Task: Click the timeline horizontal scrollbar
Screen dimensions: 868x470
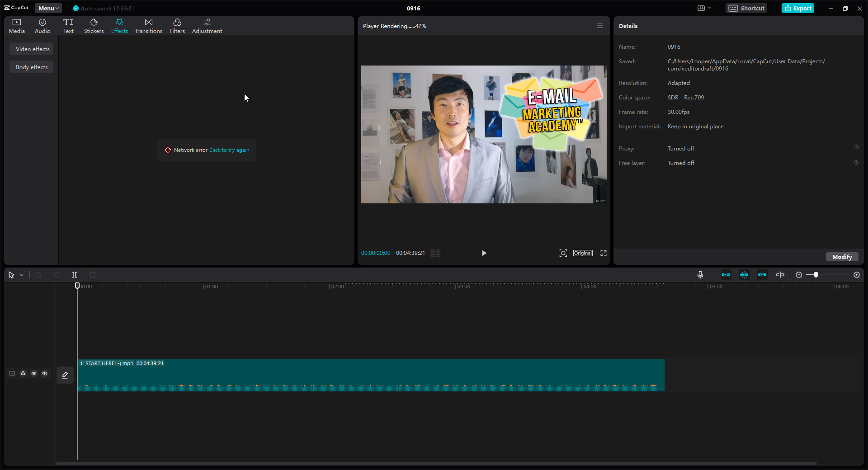Action: (x=436, y=464)
